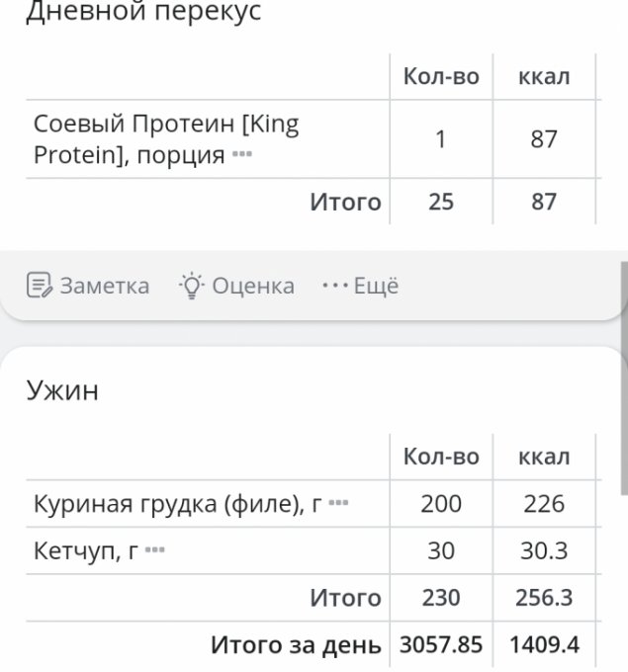
Task: Open options dots after Соевый Протеин порция
Action: (x=242, y=156)
